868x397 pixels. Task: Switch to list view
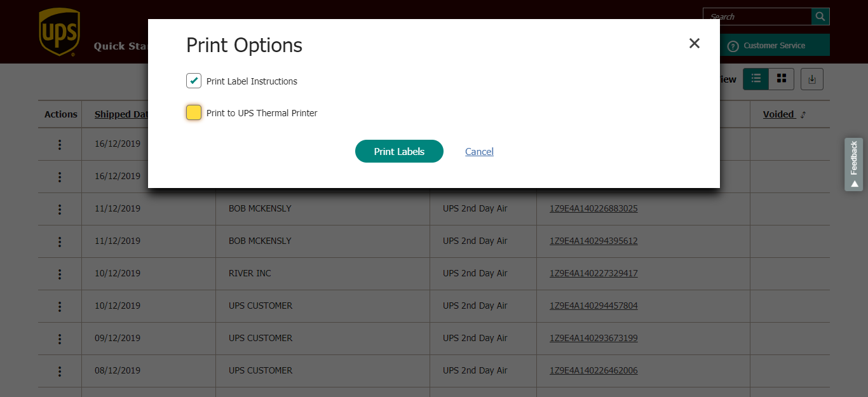pos(756,79)
